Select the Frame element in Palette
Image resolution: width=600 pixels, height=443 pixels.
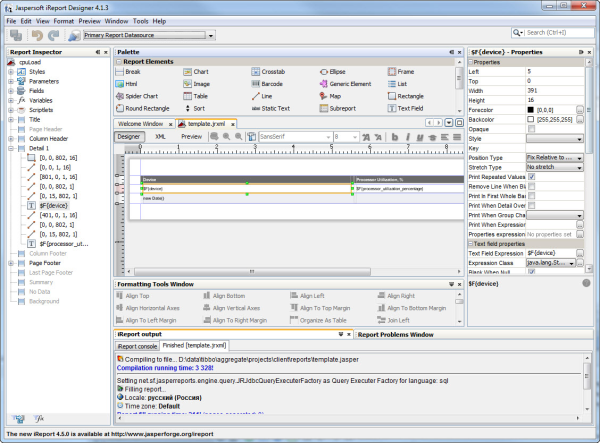tap(401, 72)
